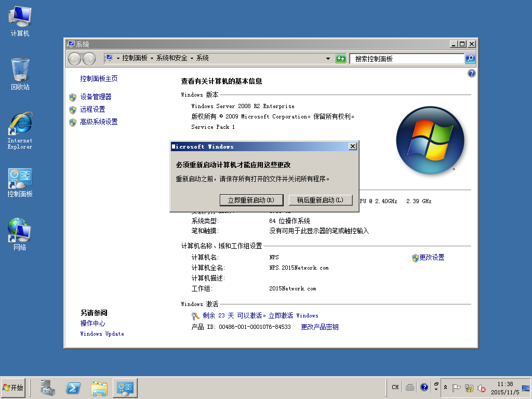532x399 pixels.
Task: Click the search magnifier icon
Action: 470,59
